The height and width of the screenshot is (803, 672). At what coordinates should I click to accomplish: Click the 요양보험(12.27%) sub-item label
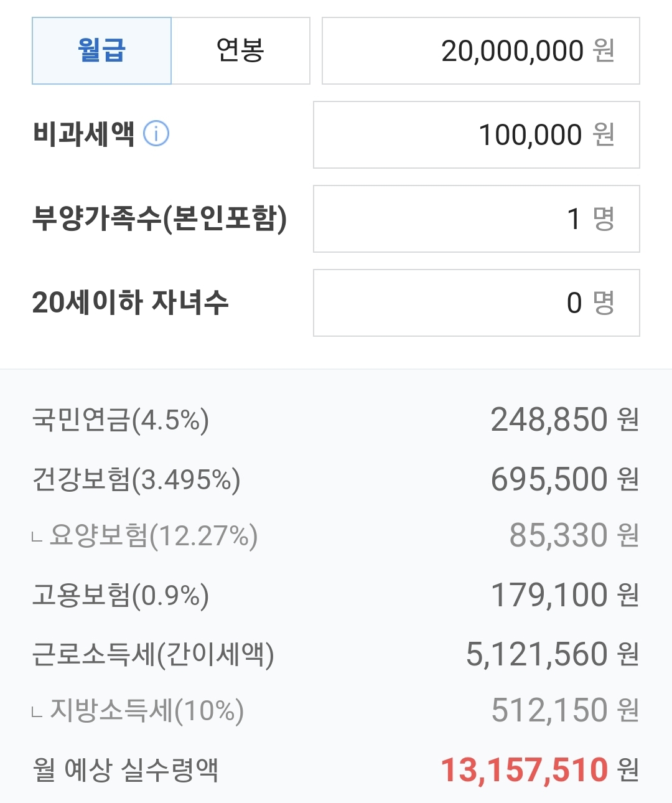153,536
